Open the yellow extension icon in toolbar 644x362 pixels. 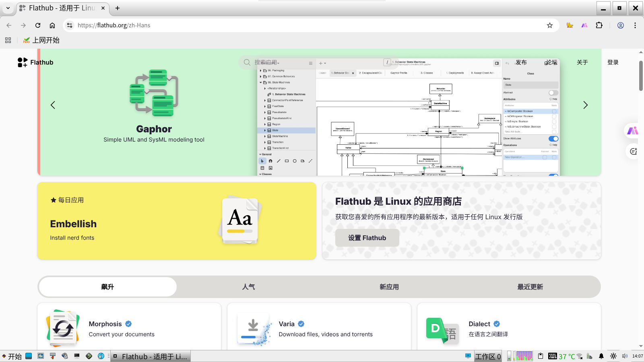pos(570,25)
